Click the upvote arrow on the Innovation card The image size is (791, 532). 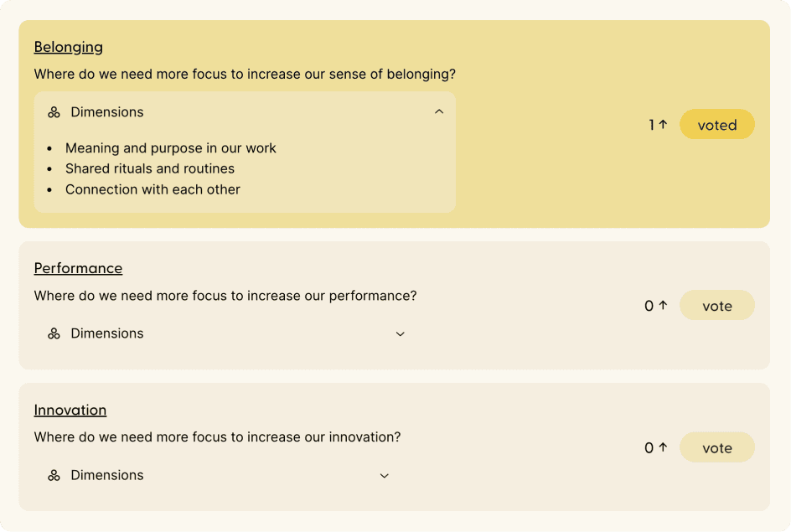click(661, 447)
